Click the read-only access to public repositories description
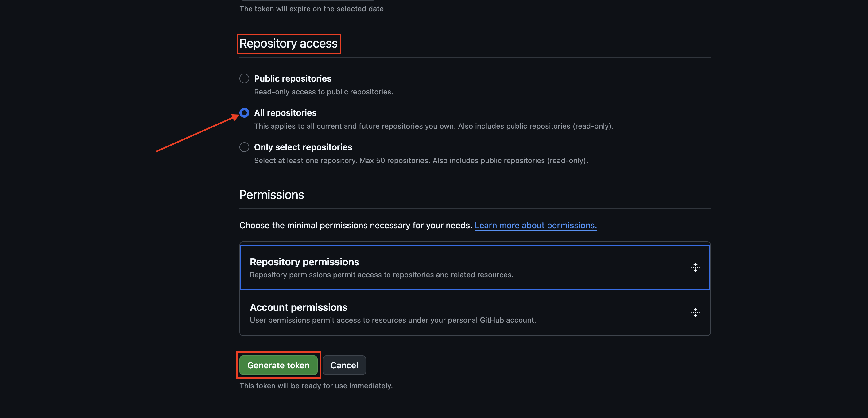 pyautogui.click(x=324, y=92)
